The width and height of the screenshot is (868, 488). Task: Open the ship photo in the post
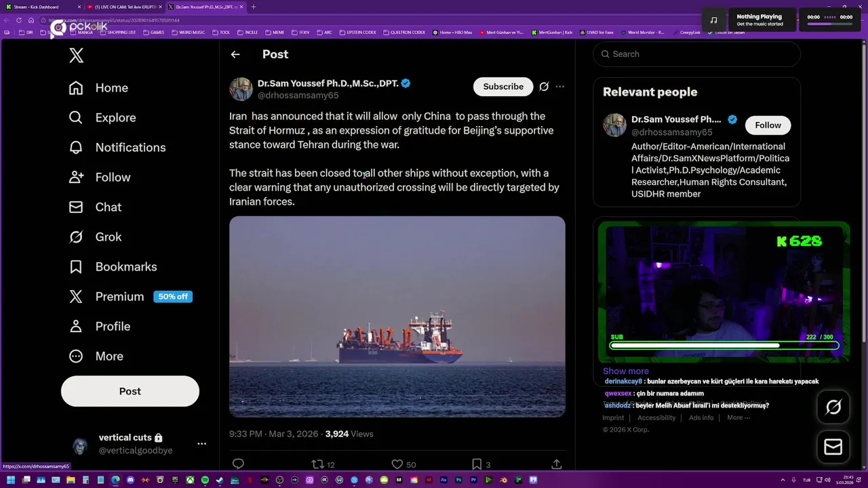(x=397, y=317)
